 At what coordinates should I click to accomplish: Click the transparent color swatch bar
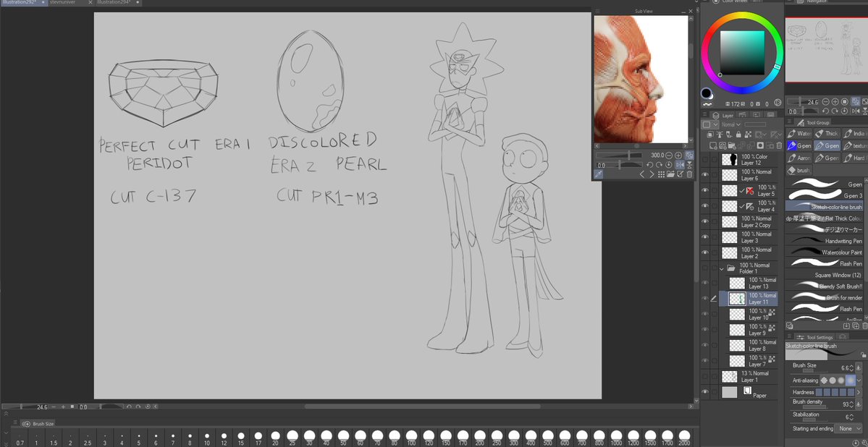pyautogui.click(x=707, y=103)
